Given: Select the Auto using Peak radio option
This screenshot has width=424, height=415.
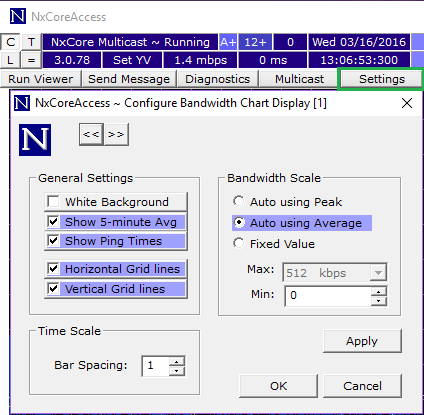Looking at the screenshot, I should (x=239, y=201).
